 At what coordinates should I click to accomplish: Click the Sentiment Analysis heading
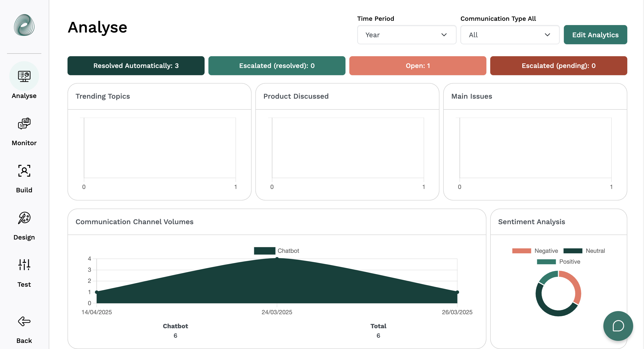point(532,222)
